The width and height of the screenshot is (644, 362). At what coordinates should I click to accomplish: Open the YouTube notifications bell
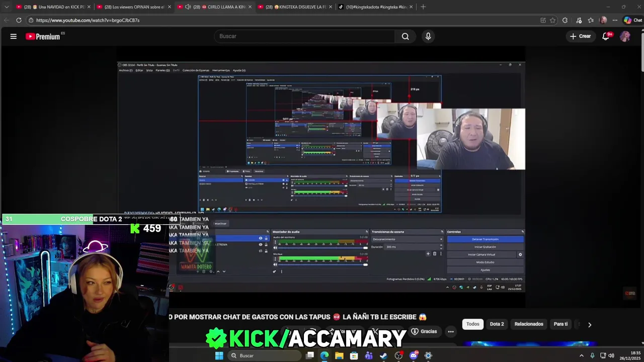(x=606, y=36)
